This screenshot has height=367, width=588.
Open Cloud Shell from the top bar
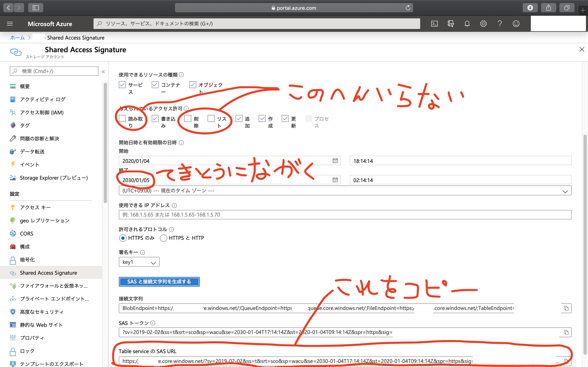[434, 23]
